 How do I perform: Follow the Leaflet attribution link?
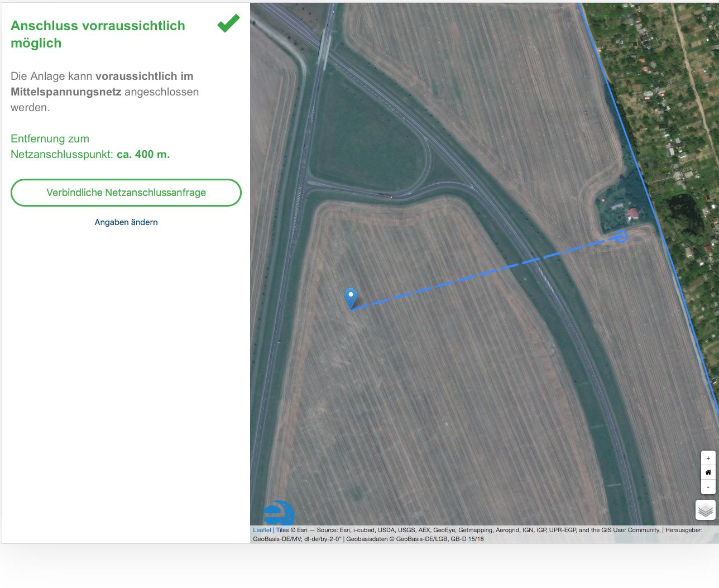pyautogui.click(x=262, y=530)
